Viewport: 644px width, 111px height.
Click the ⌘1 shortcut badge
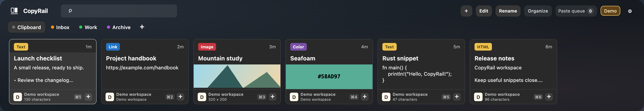tap(78, 97)
